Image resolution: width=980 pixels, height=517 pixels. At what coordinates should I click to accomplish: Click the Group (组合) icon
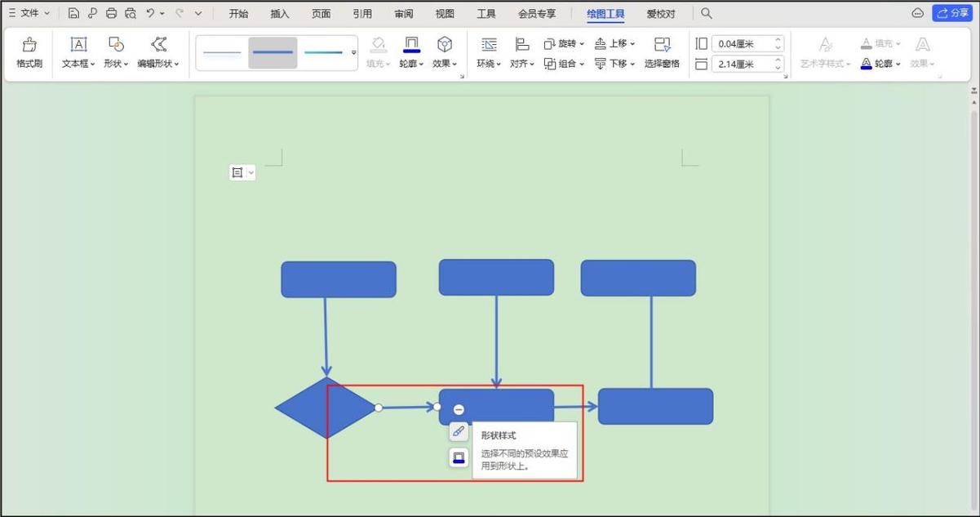[x=550, y=64]
